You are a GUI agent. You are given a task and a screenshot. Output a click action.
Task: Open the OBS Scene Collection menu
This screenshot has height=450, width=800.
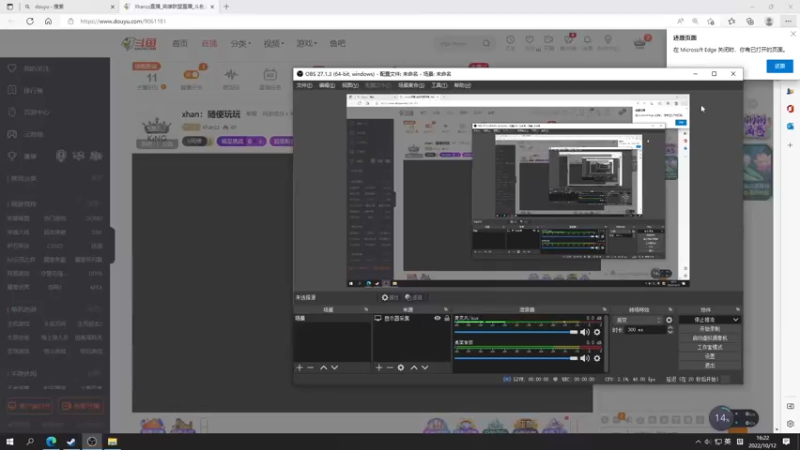pyautogui.click(x=411, y=85)
